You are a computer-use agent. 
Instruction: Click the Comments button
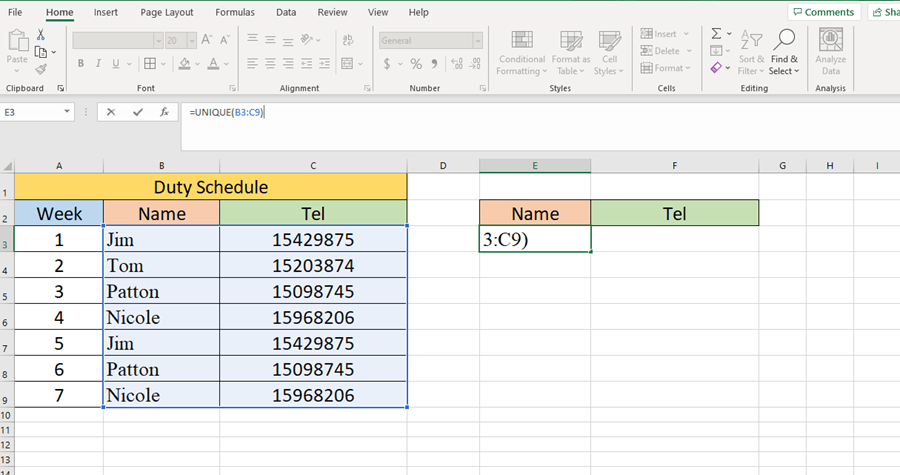[824, 12]
